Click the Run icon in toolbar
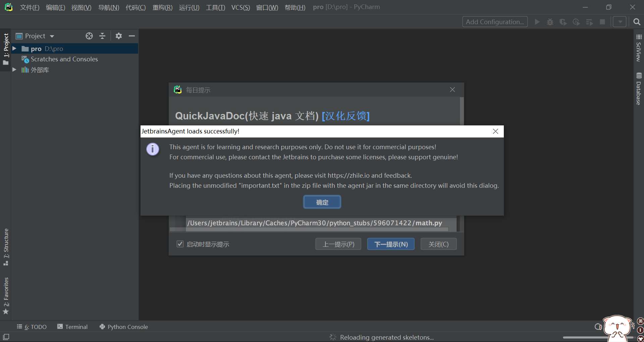 537,22
